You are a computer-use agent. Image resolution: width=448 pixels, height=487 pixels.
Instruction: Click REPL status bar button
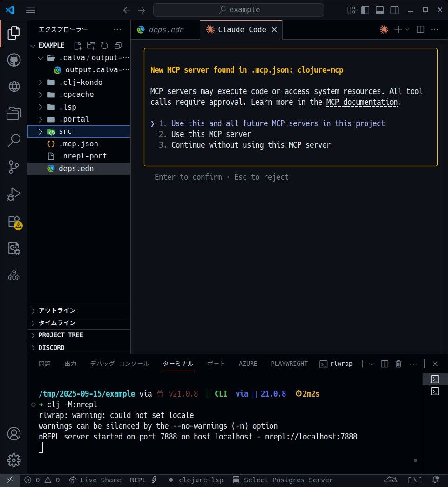(x=144, y=480)
